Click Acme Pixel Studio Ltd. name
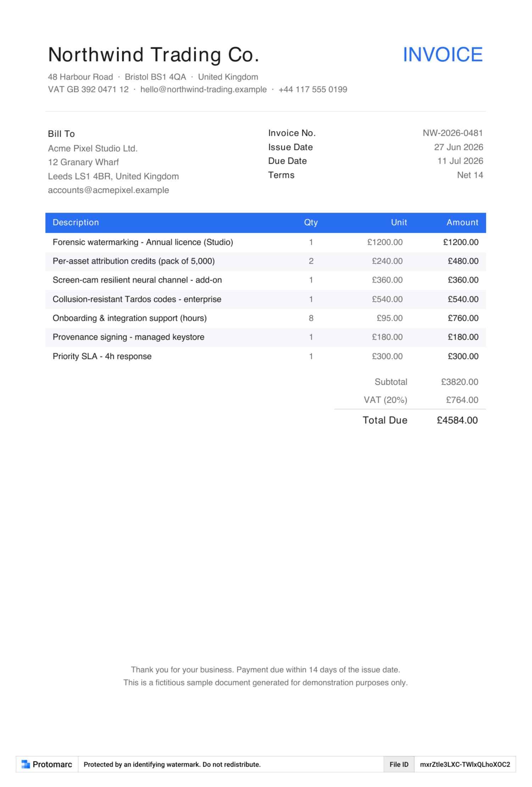Screen dimensions: 532x787 pos(93,148)
